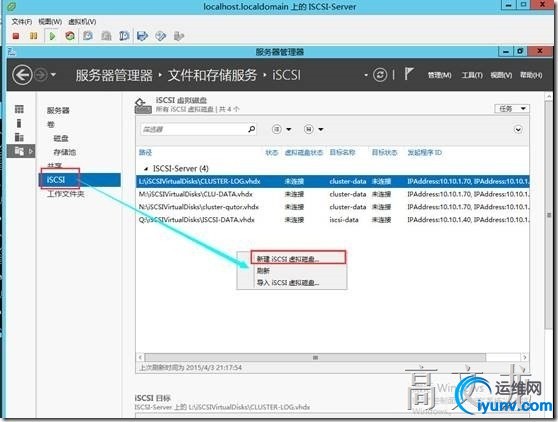Open the navigation history dropdown arrow

53,75
